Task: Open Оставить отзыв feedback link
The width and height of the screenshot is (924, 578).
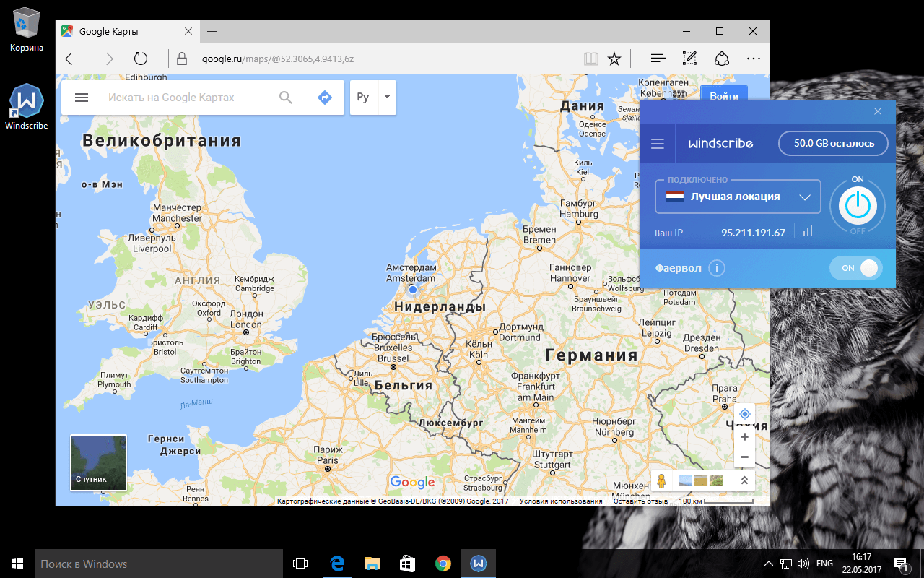Action: click(x=640, y=501)
